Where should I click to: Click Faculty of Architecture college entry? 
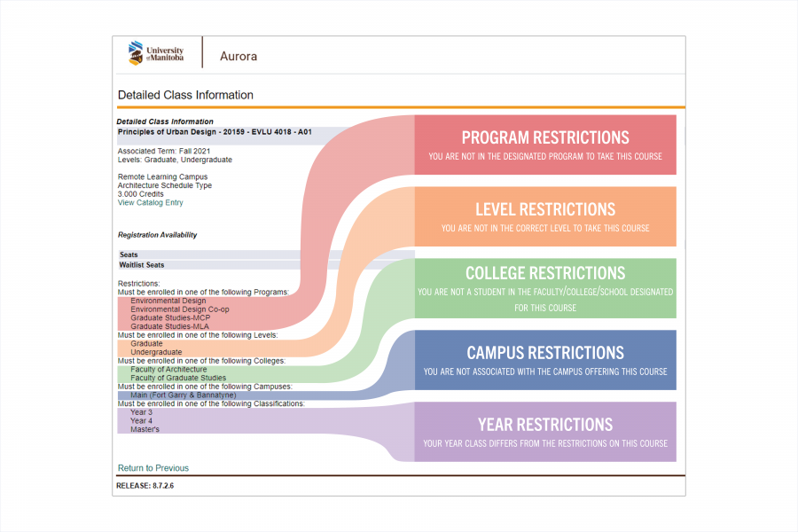[x=168, y=370]
